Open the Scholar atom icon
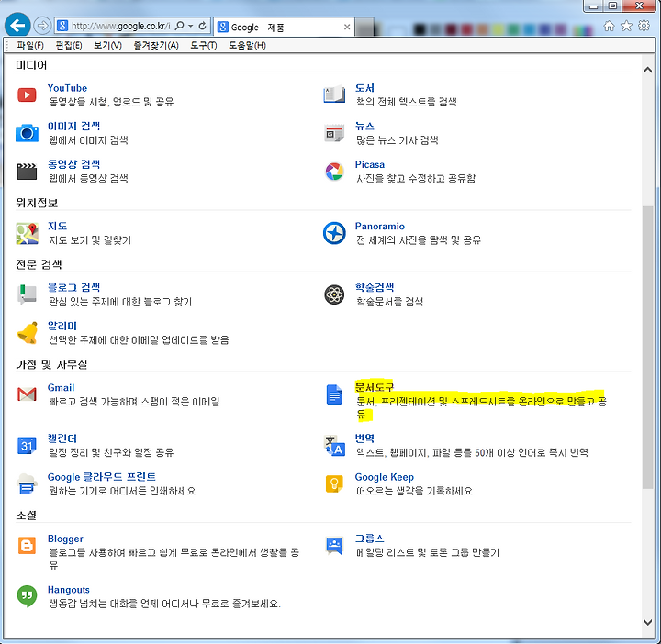 [334, 294]
